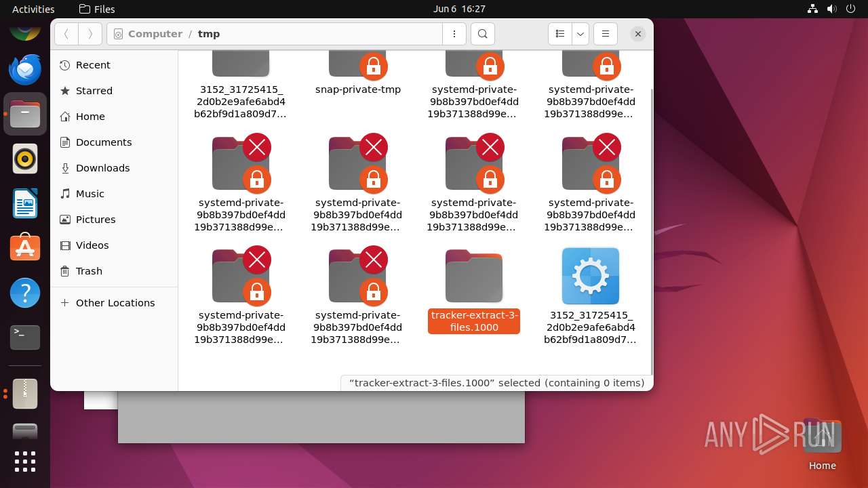
Task: Open Music in the sidebar
Action: coord(114,194)
